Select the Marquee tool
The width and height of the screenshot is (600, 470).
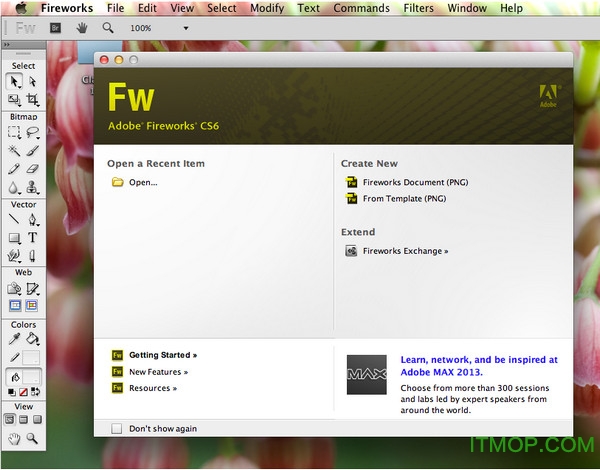[14, 132]
